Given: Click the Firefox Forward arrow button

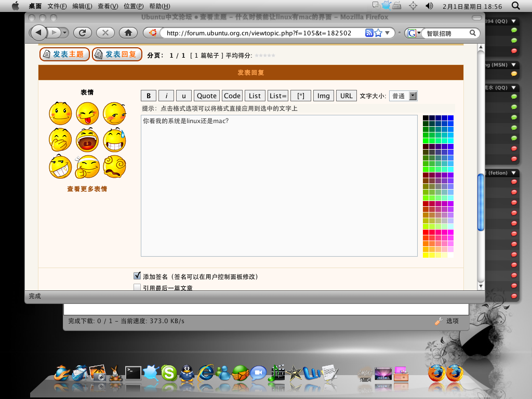Looking at the screenshot, I should (x=54, y=33).
